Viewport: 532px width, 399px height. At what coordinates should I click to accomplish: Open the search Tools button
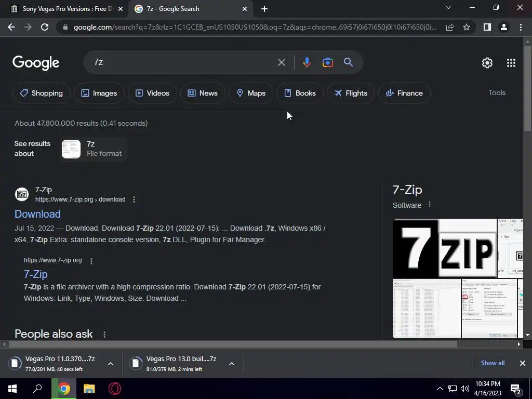coord(497,92)
